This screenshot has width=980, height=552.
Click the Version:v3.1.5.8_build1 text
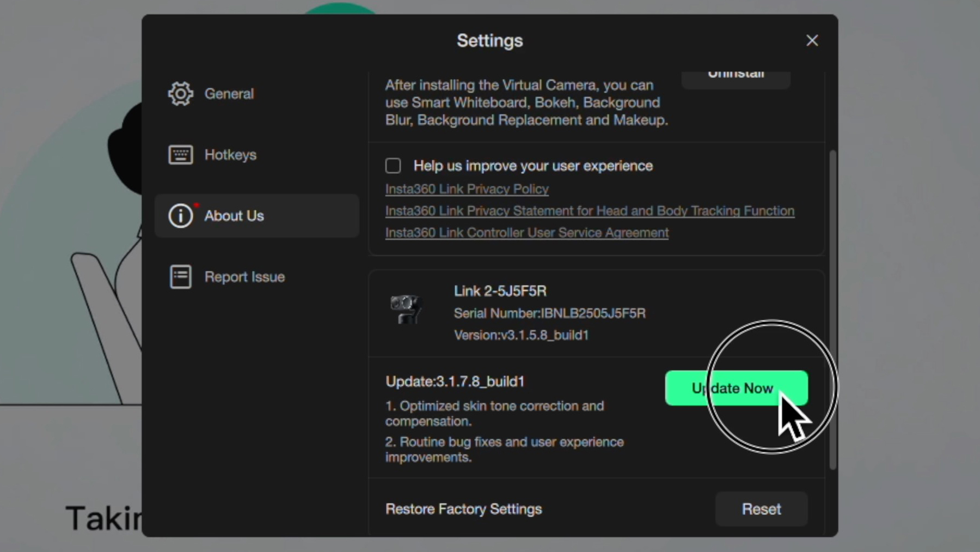[x=521, y=335]
